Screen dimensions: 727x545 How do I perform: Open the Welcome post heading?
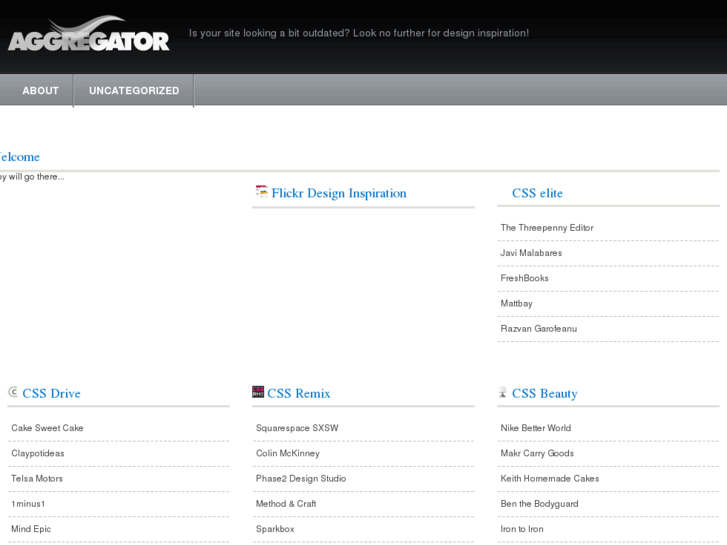[x=20, y=157]
